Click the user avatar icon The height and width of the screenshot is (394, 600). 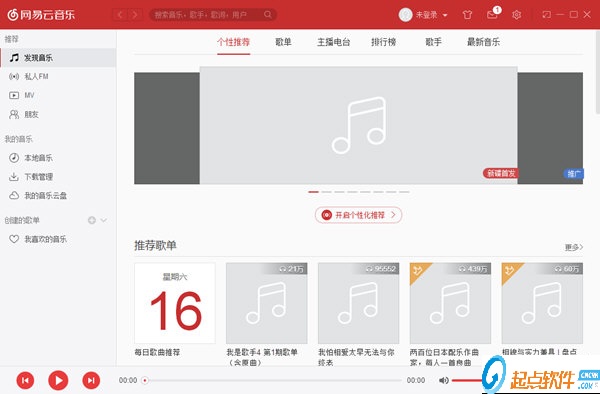coord(406,15)
